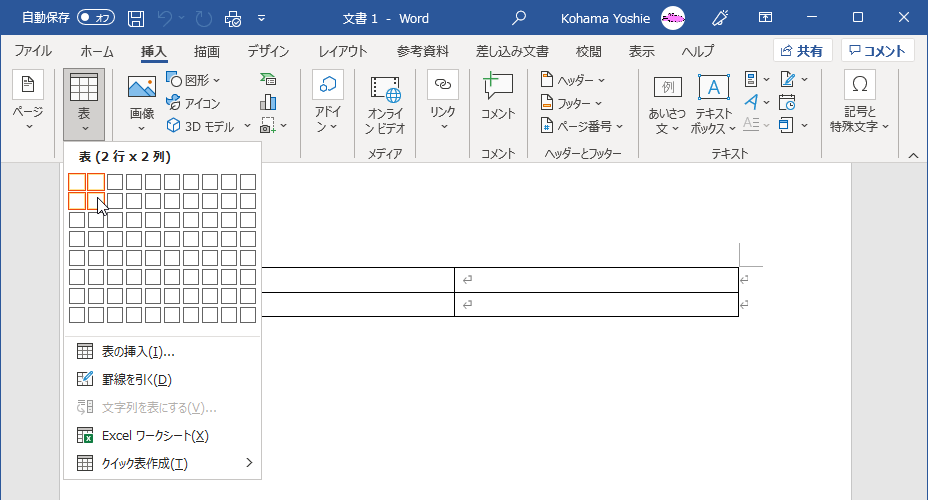This screenshot has width=928, height=500.
Task: Click the アイコン (Icons) insert button
Action: (x=193, y=103)
